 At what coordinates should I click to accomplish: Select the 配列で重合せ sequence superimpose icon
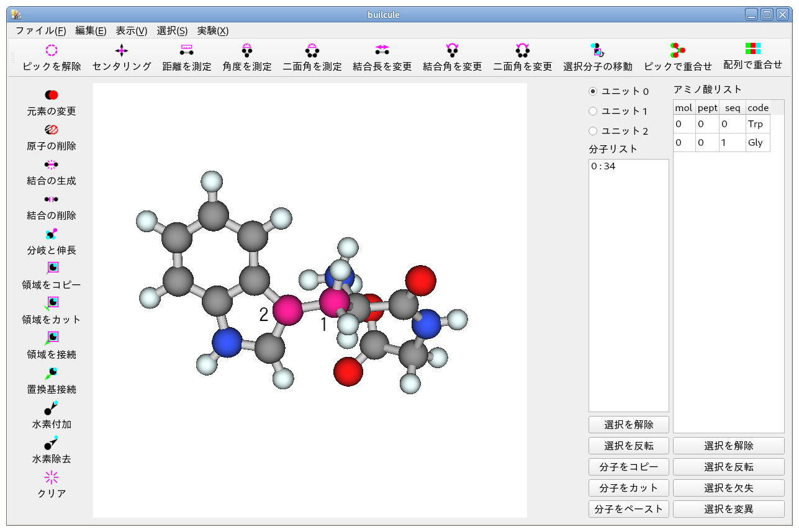752,49
